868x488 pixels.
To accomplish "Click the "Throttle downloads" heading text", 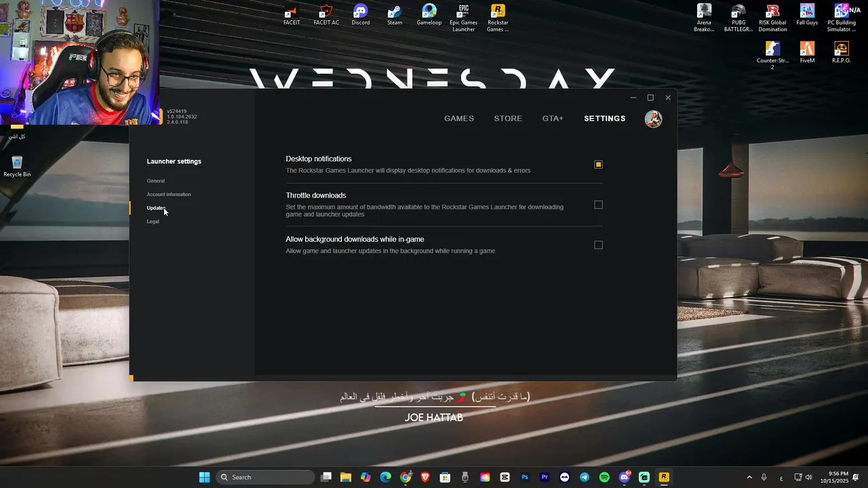I will (316, 195).
